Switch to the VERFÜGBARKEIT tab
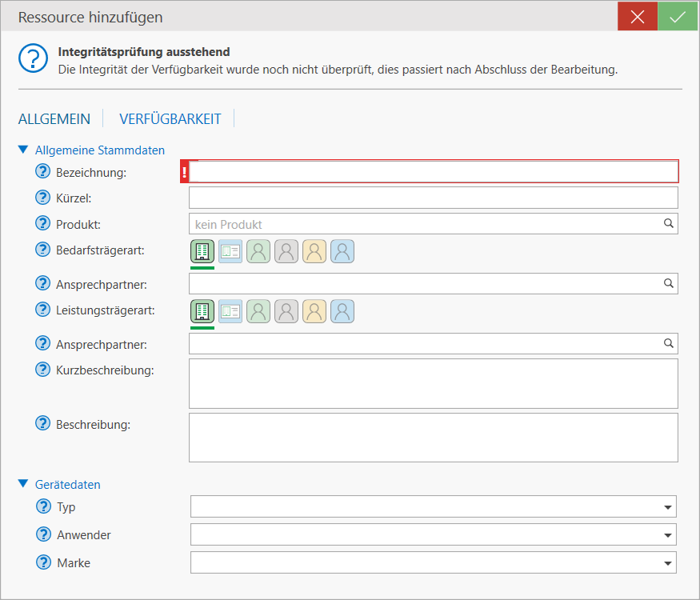 coord(170,119)
